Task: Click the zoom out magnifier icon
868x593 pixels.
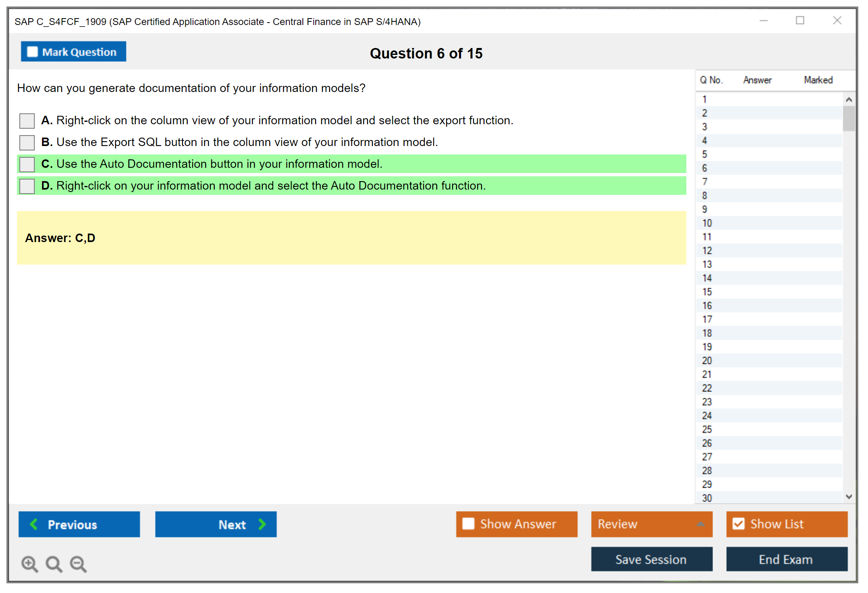Action: 78,564
